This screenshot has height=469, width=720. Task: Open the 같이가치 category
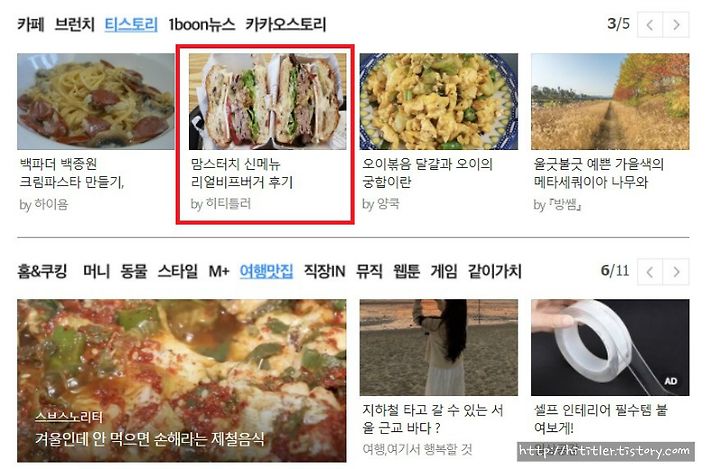coord(495,271)
